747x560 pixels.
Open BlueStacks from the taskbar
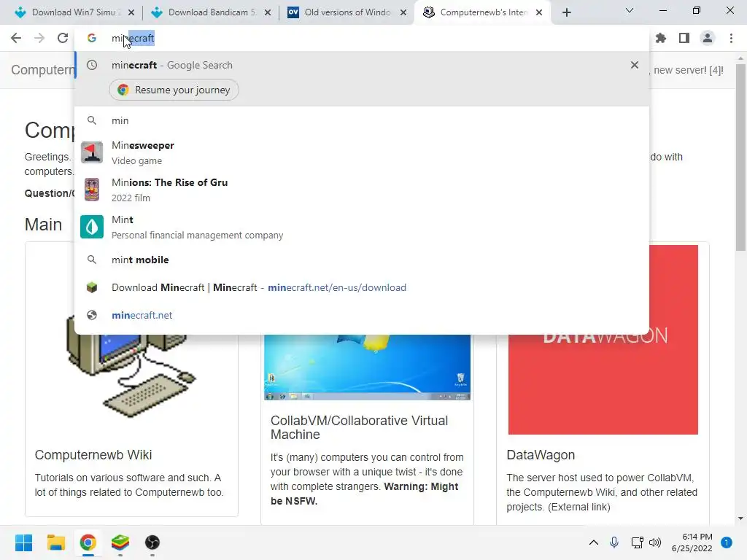[x=120, y=542]
